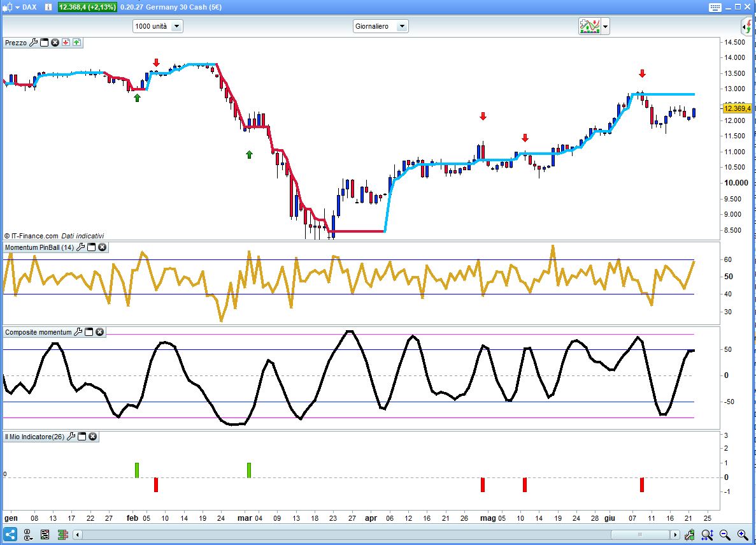Screen dimensions: 756x545
Task: Click the 'mar' month label on time axis
Action: tap(245, 518)
